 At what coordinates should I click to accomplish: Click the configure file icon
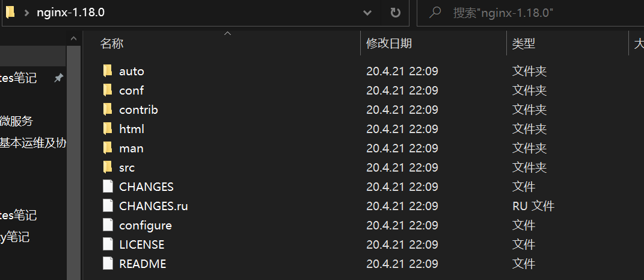pos(108,225)
